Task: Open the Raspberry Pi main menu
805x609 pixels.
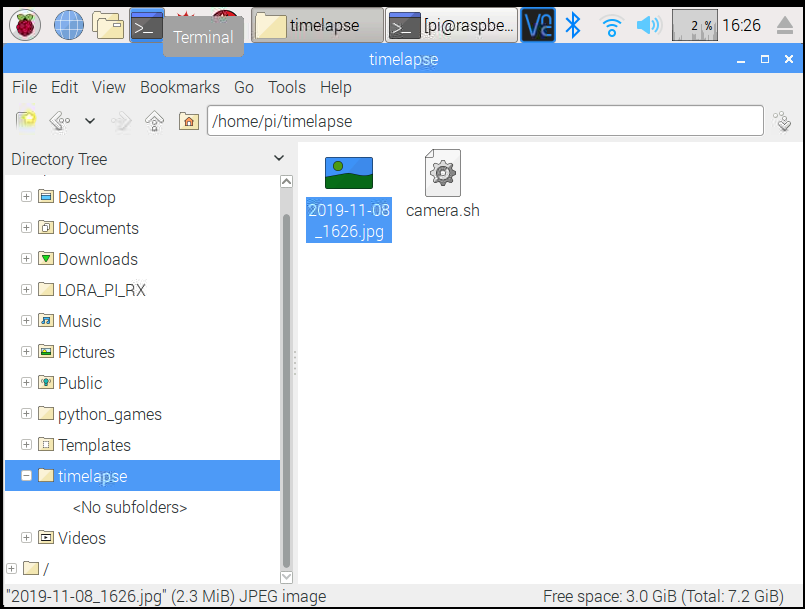Action: [x=25, y=25]
